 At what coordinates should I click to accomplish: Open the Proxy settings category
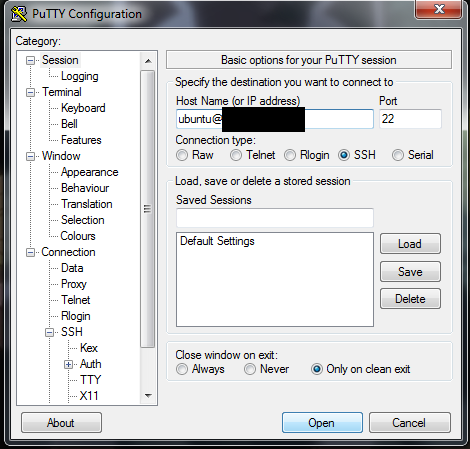74,284
